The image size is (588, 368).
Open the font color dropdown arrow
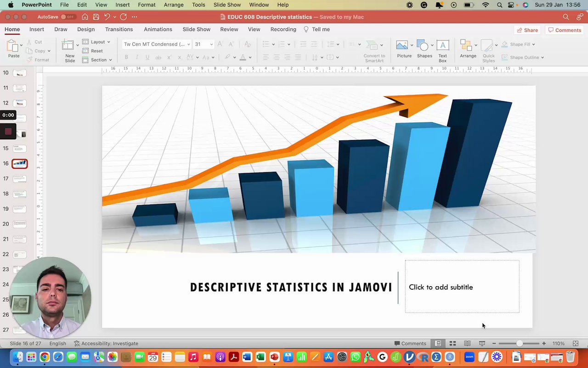click(x=250, y=57)
